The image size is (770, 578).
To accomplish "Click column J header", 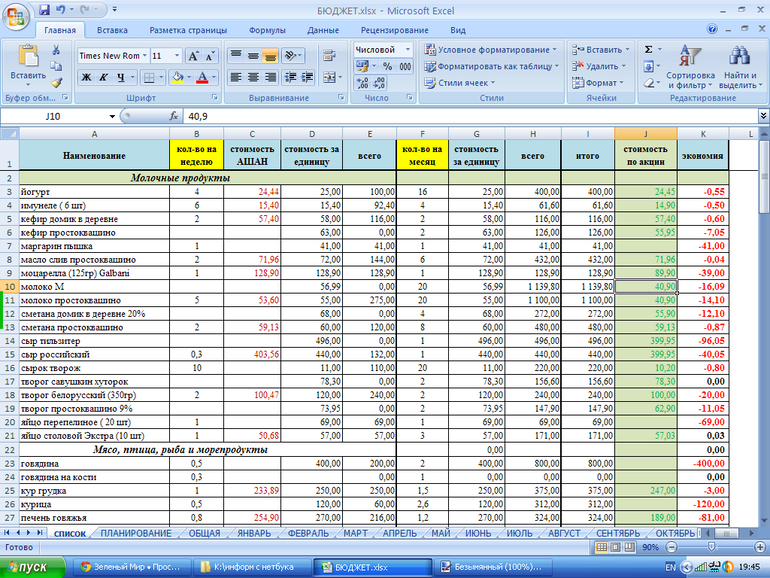I will [x=645, y=134].
